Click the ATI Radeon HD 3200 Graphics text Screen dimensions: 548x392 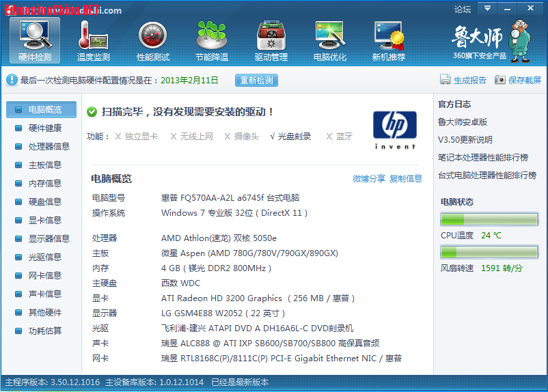(258, 298)
